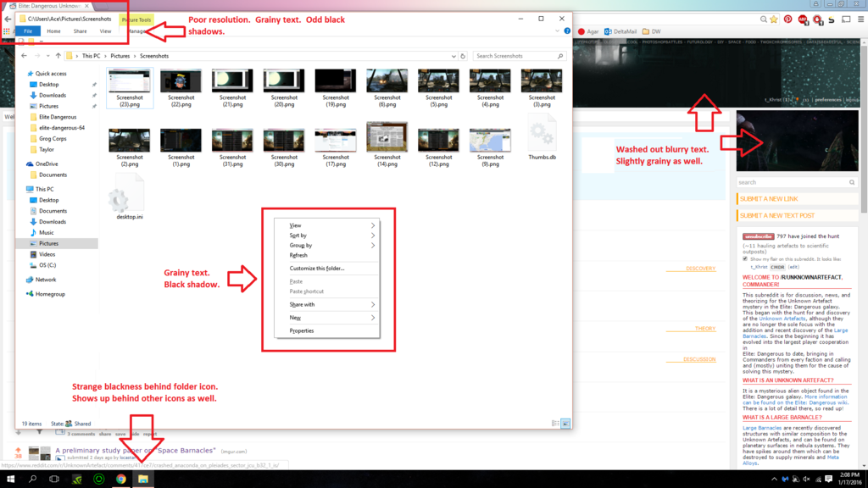Choose Refresh from the context menu
This screenshot has height=488, width=868.
pyautogui.click(x=326, y=255)
